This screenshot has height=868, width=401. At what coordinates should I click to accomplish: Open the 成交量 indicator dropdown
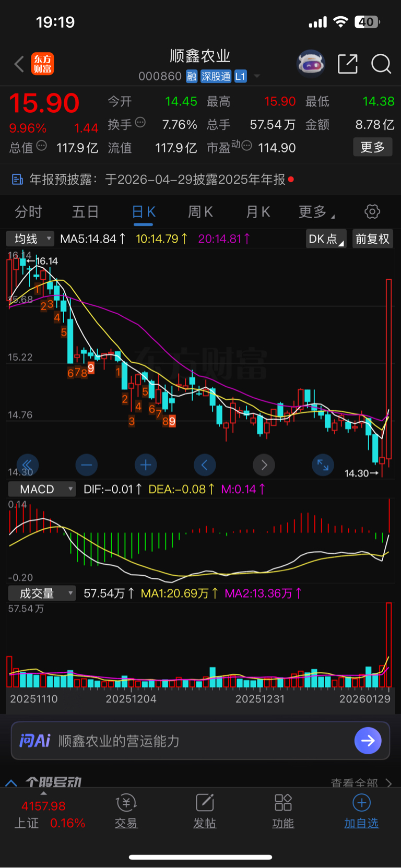click(42, 593)
